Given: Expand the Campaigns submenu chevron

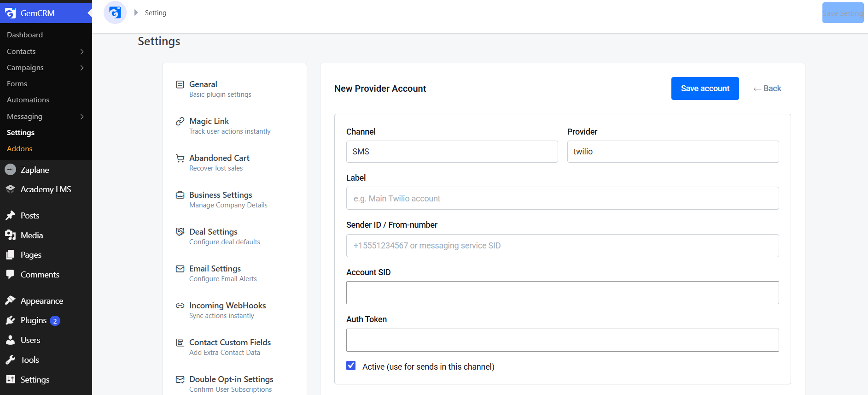Looking at the screenshot, I should [x=82, y=68].
